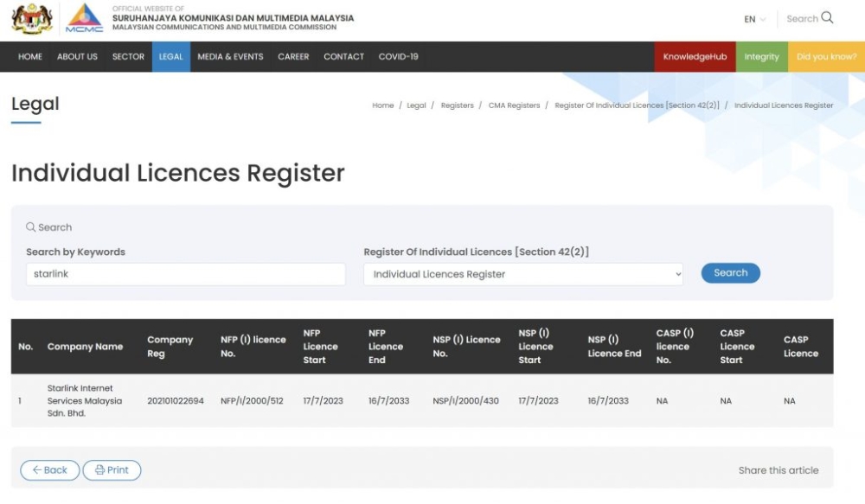
Task: Open the KnowledgeHub tab
Action: coord(695,57)
